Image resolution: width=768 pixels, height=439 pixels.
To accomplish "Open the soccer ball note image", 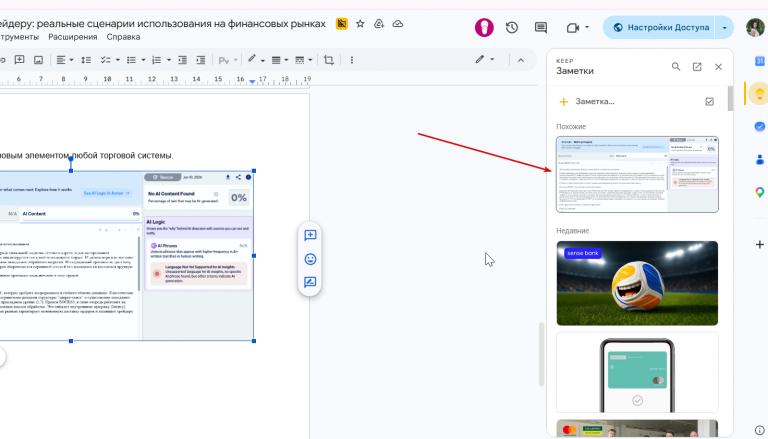I will (x=637, y=283).
